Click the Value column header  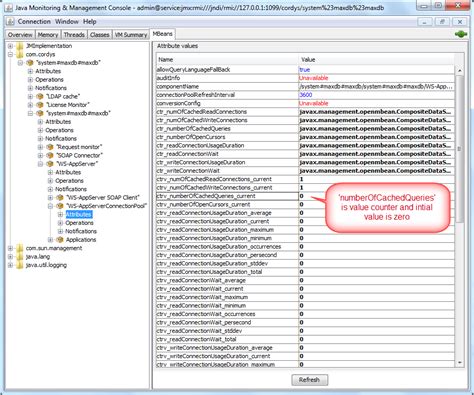coord(376,60)
